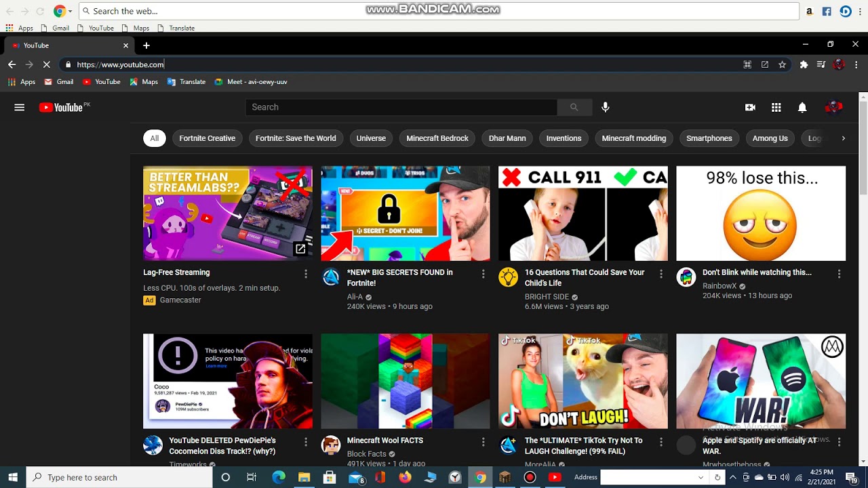Click the All-A channel avatar
Image resolution: width=868 pixels, height=488 pixels.
[331, 277]
